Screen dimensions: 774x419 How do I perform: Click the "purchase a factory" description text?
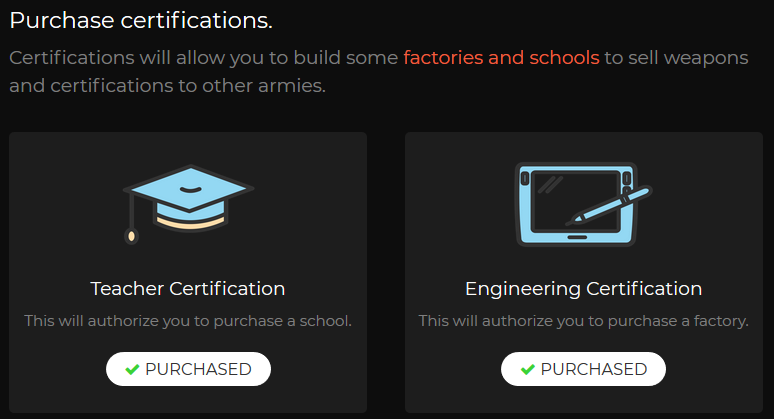click(x=583, y=321)
